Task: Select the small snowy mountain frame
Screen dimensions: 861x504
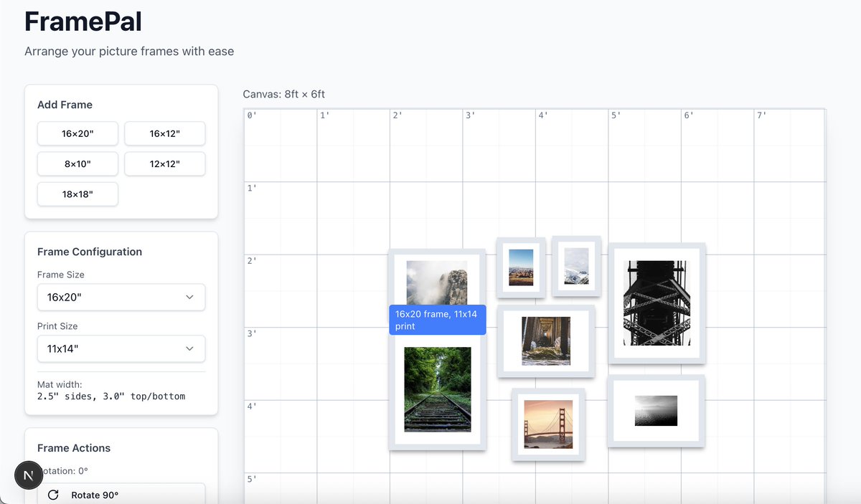Action: click(576, 266)
